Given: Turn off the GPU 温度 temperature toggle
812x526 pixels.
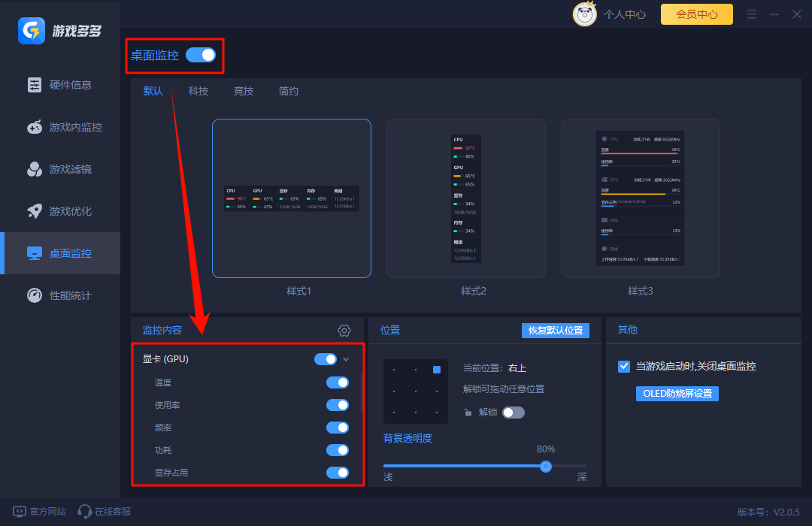Looking at the screenshot, I should (x=338, y=382).
